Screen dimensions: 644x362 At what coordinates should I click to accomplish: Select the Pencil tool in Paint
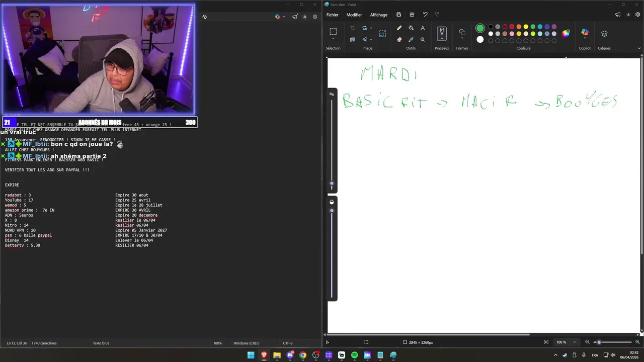coord(399,28)
